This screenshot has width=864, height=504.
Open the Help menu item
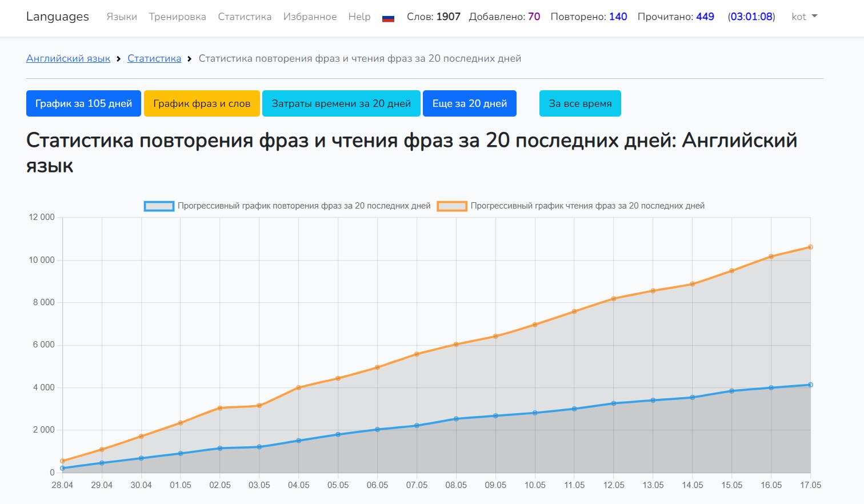[359, 17]
